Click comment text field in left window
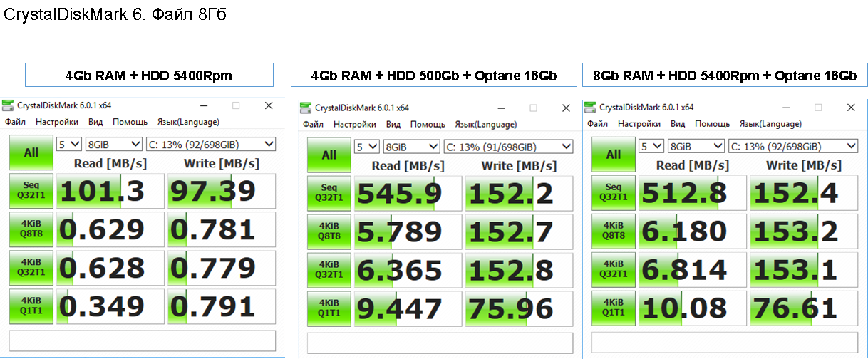This screenshot has height=359, width=868. [x=143, y=340]
